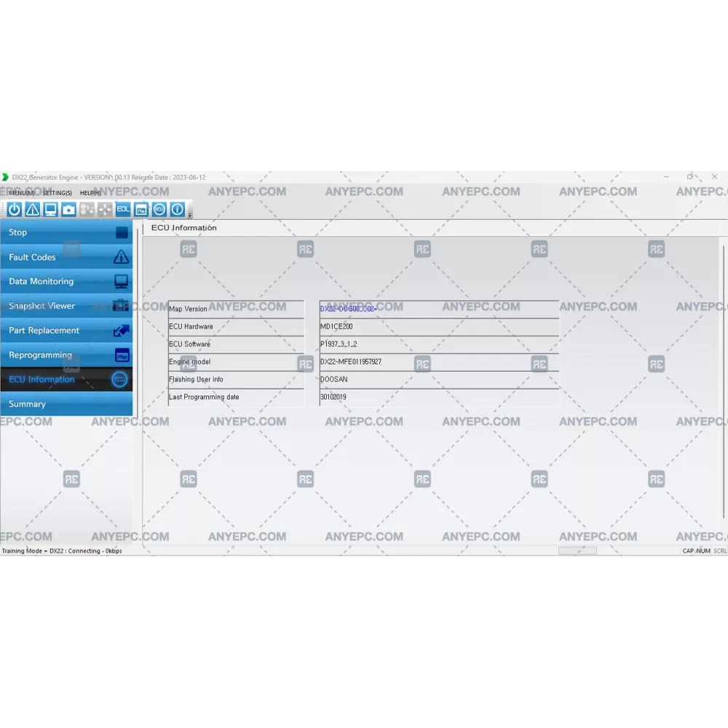Click the File reprogramming toolbar icon
Image resolution: width=728 pixels, height=728 pixels.
(x=141, y=210)
